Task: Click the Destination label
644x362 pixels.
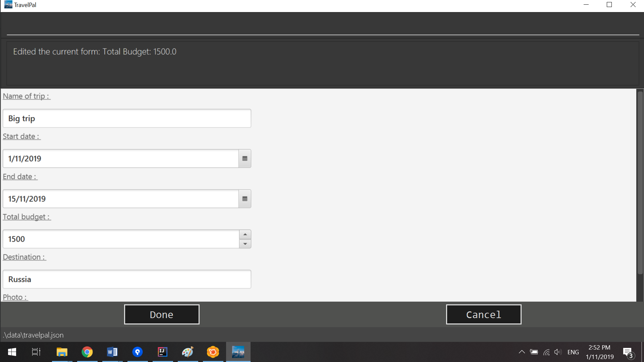Action: [24, 257]
